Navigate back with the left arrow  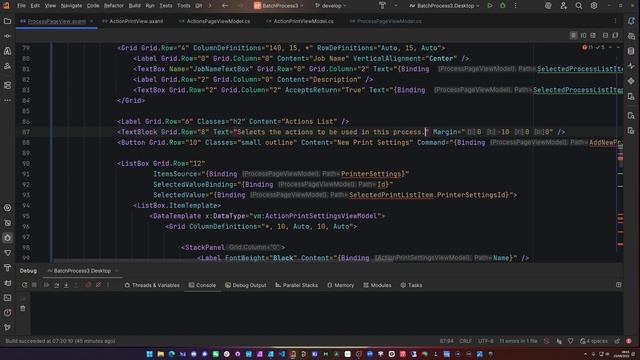click(x=225, y=6)
